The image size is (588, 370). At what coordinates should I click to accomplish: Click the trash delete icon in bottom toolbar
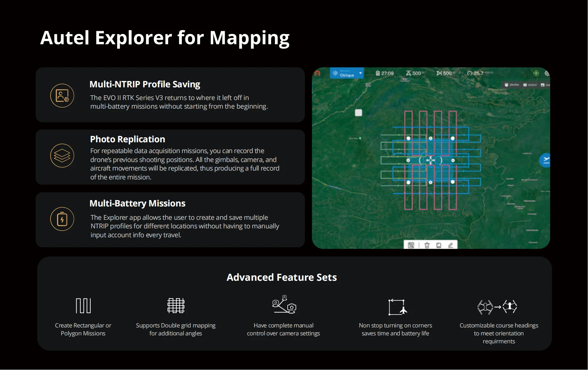pos(427,245)
